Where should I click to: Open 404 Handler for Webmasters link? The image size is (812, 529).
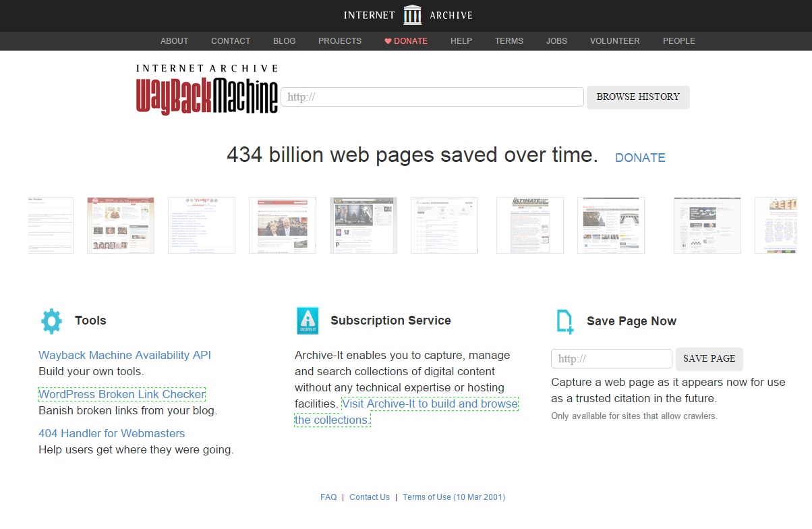[111, 433]
